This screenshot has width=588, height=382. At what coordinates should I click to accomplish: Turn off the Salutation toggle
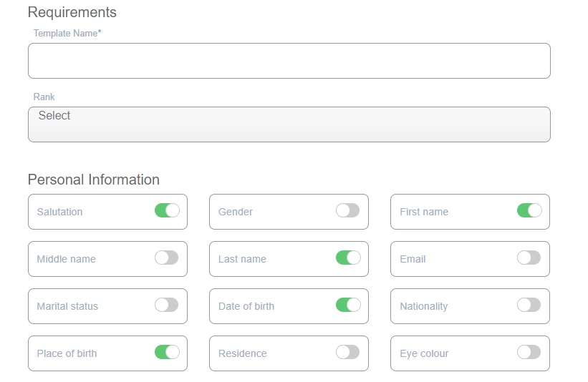pos(167,210)
